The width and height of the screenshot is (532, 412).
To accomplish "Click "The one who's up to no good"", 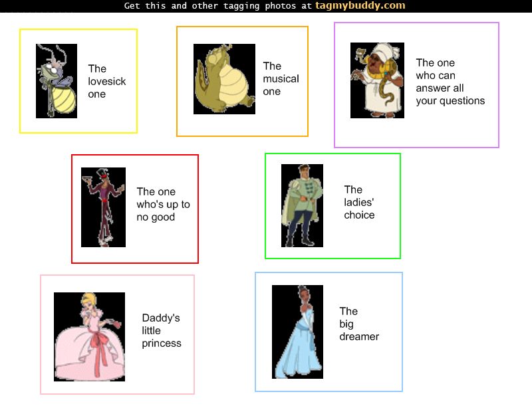I will point(163,204).
